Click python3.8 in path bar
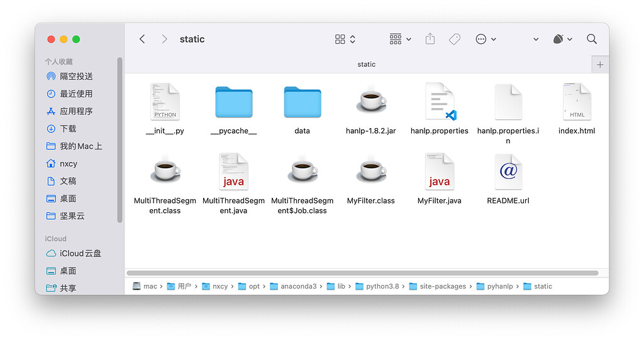The width and height of the screenshot is (644, 341). (x=377, y=286)
